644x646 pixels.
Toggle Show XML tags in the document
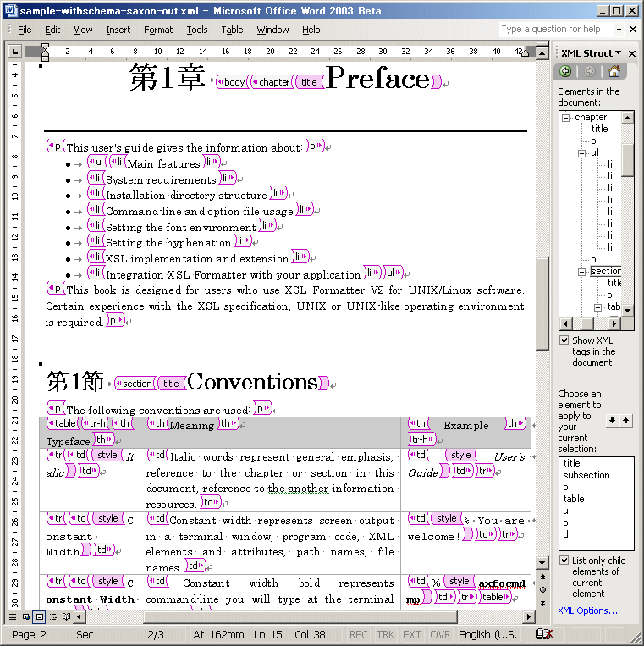pos(564,340)
